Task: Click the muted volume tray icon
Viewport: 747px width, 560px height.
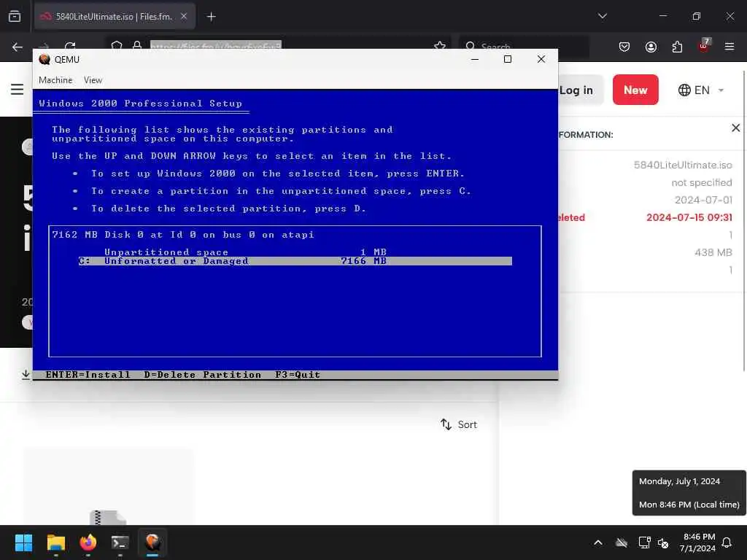Action: click(663, 542)
